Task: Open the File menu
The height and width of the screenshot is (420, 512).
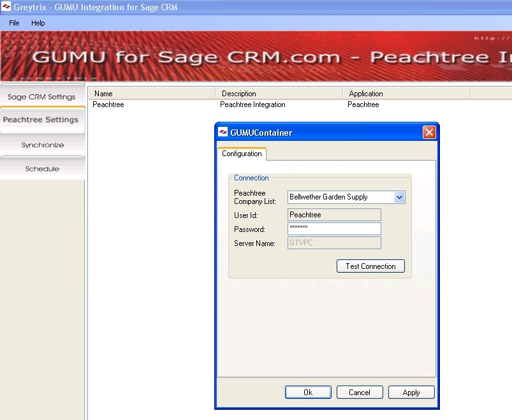Action: (14, 23)
